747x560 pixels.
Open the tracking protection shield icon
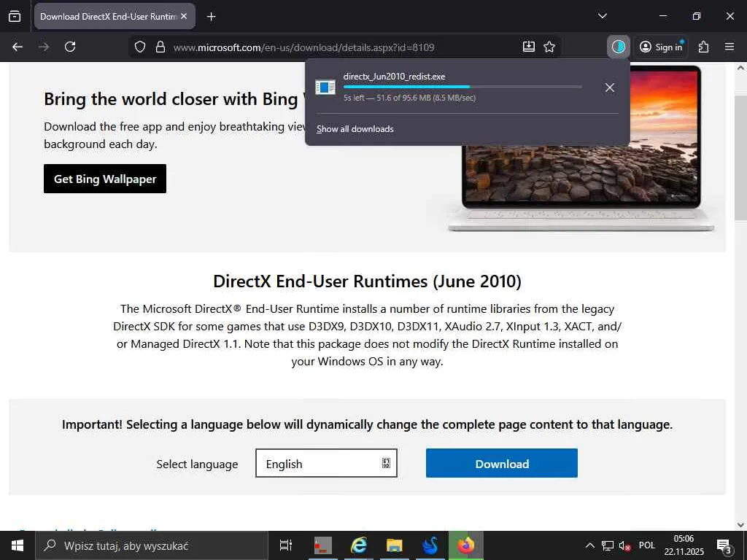[x=139, y=47]
